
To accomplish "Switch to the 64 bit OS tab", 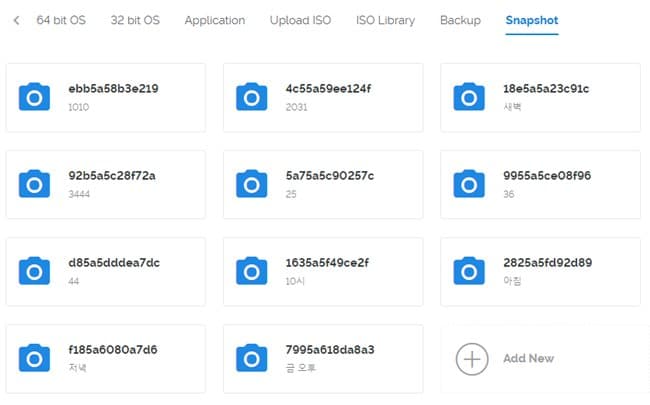I will (62, 20).
